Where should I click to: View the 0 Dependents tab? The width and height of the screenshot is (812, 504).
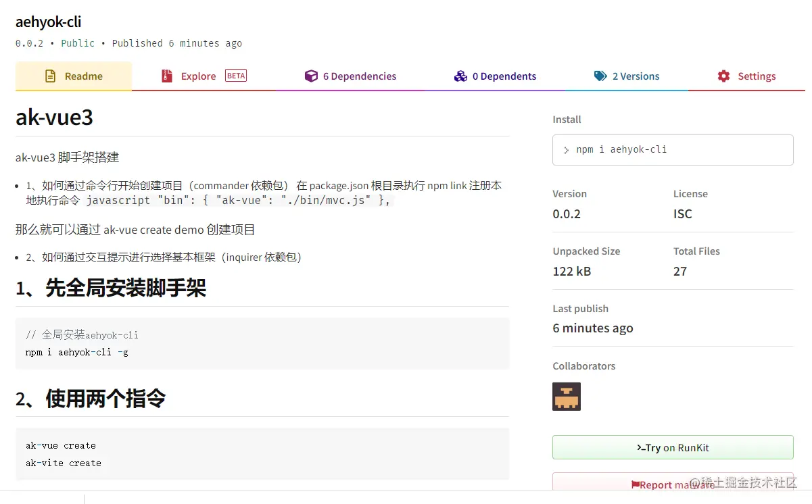[495, 76]
